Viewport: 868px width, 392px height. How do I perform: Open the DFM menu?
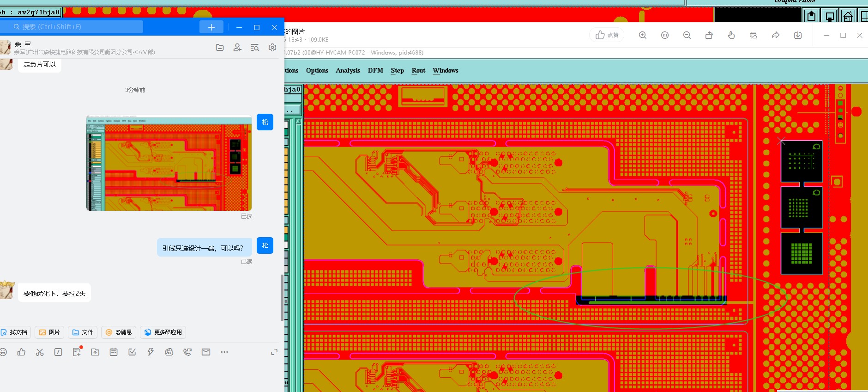click(375, 71)
